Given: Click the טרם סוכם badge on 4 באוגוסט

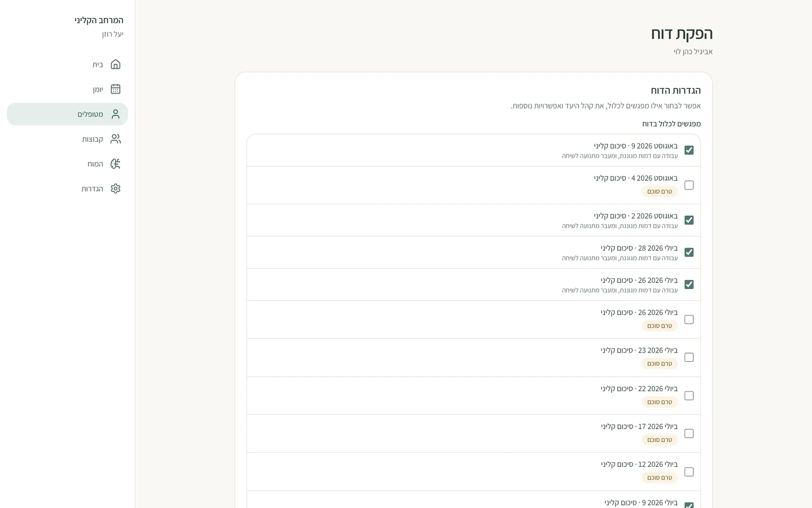Looking at the screenshot, I should point(659,192).
